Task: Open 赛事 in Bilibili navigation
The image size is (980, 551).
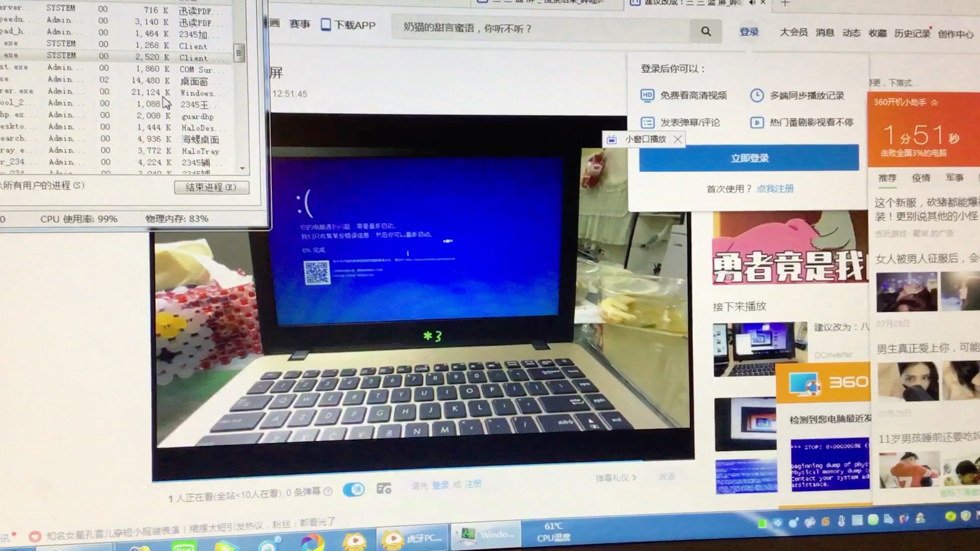Action: [300, 24]
